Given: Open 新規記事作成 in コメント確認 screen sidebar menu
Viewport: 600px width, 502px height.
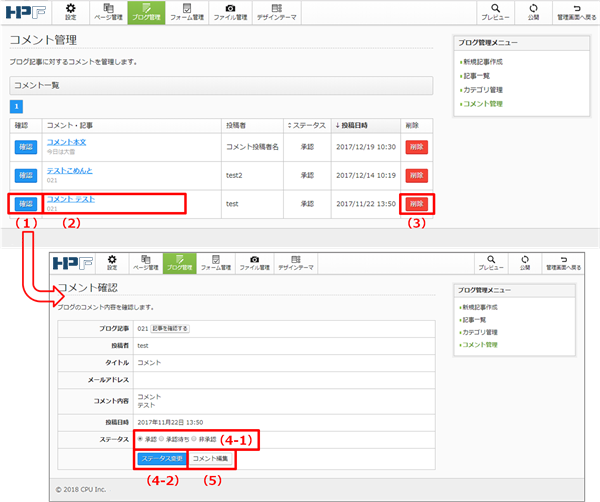Looking at the screenshot, I should click(481, 306).
